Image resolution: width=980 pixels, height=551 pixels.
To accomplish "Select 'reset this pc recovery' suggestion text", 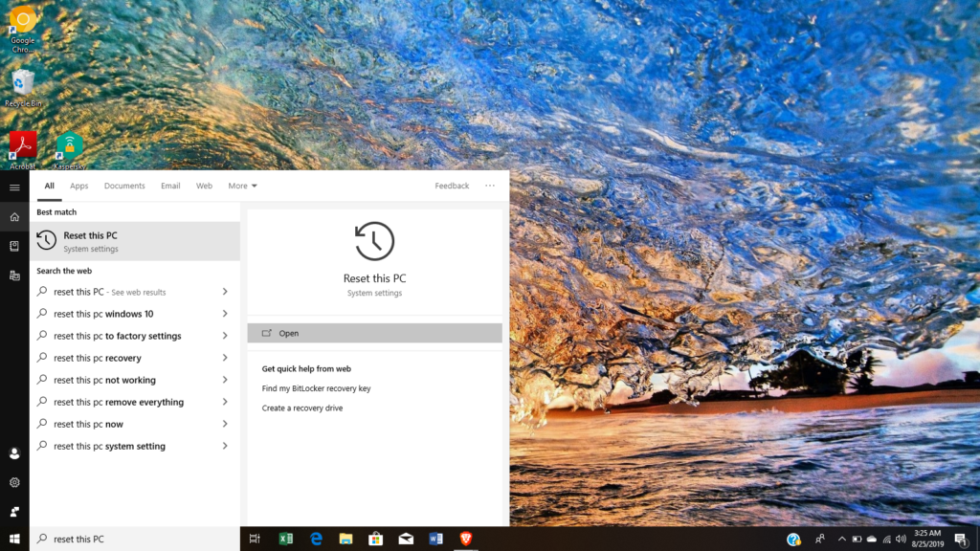I will coord(98,358).
